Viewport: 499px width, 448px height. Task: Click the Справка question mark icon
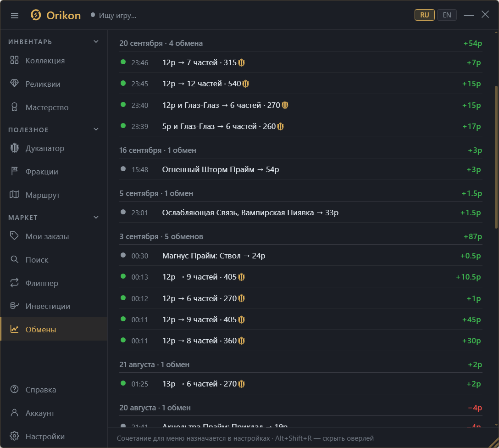point(14,389)
